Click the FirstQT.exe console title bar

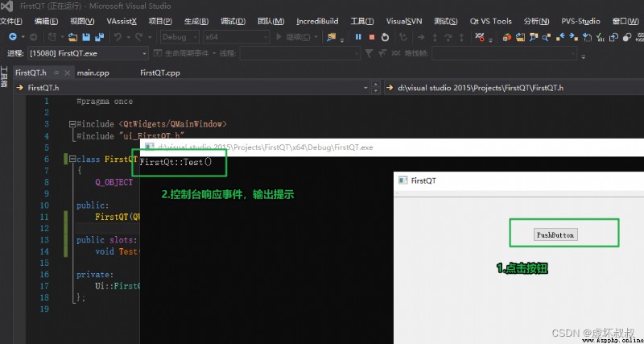[392, 147]
